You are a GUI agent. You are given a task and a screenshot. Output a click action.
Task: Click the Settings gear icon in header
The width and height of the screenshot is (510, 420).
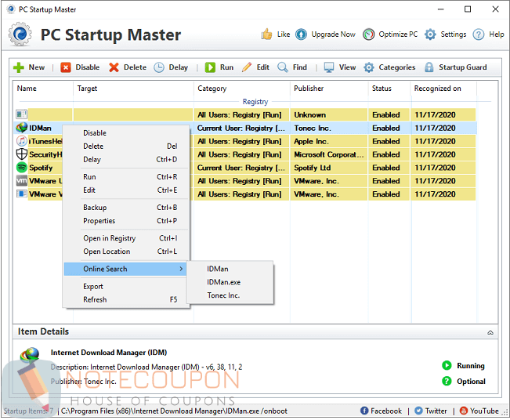click(x=430, y=34)
